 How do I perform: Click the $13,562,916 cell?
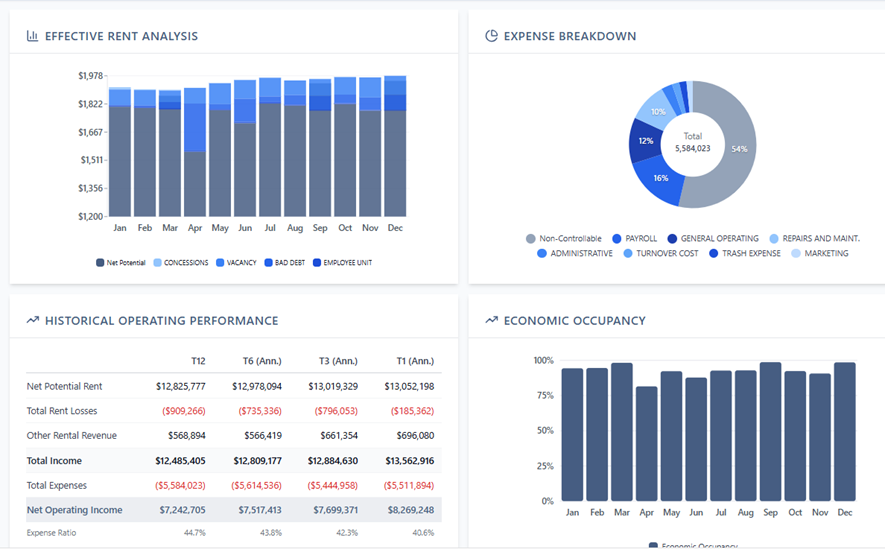tap(410, 461)
